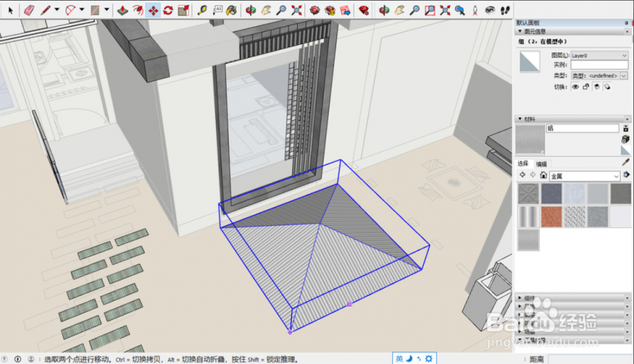Click the highlighted Move tool
The width and height of the screenshot is (634, 364).
[153, 10]
